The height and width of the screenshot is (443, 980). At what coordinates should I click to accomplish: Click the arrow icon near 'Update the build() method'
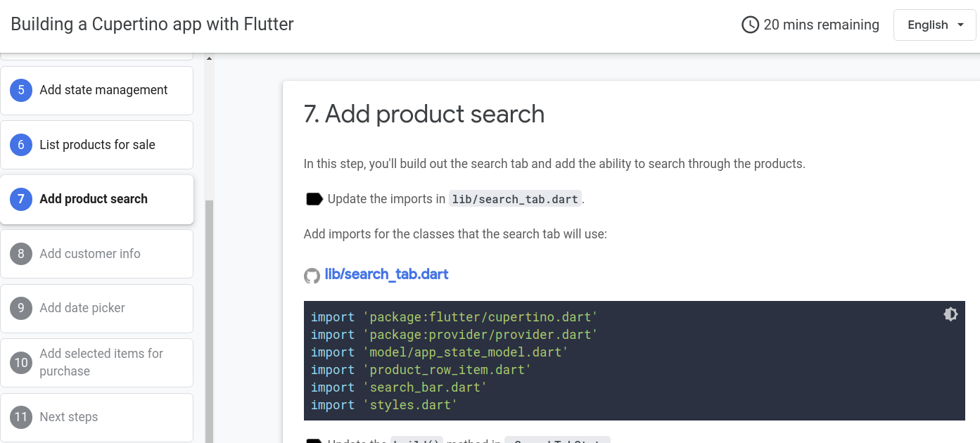click(313, 442)
